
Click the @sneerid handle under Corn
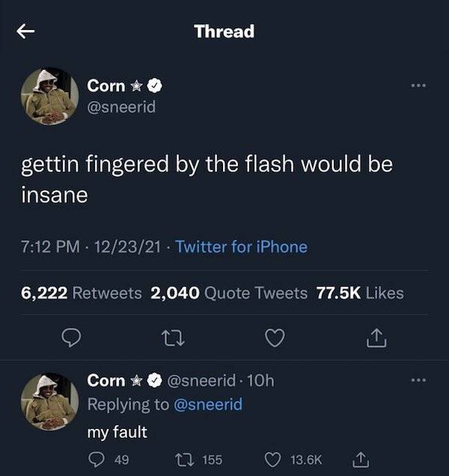(121, 106)
